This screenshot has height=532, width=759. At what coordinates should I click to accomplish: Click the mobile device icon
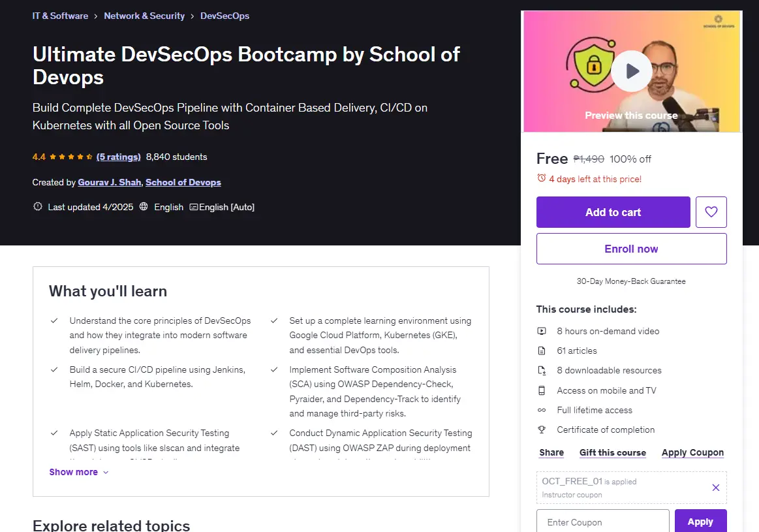point(542,390)
